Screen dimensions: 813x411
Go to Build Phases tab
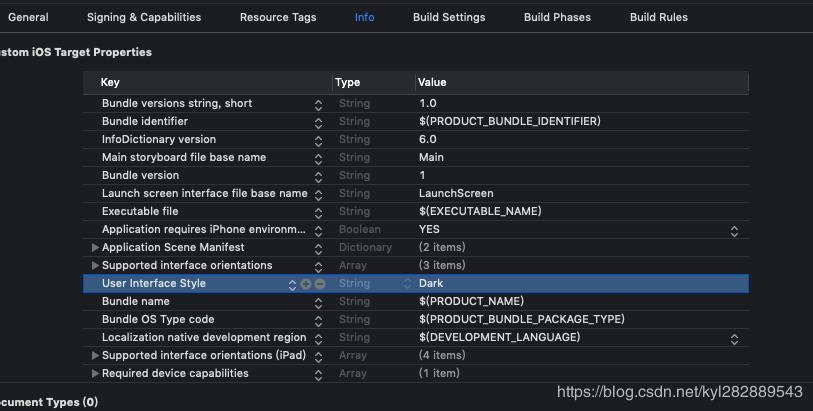pos(557,17)
